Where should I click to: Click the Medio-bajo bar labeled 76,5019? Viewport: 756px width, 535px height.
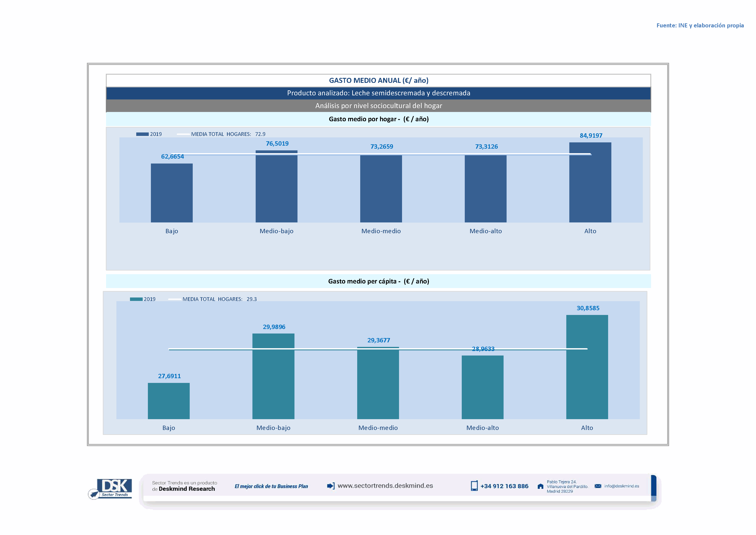[x=276, y=187]
